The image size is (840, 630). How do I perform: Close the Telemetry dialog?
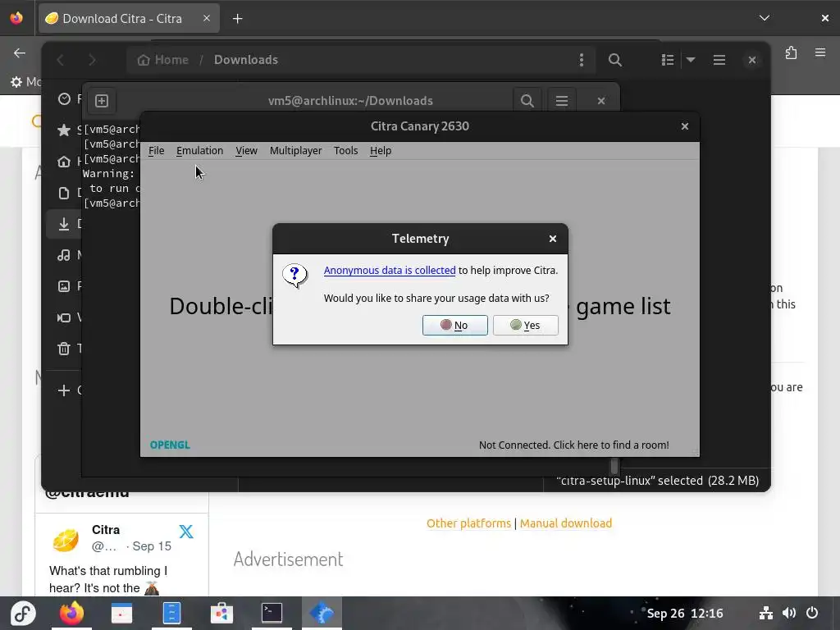click(553, 239)
